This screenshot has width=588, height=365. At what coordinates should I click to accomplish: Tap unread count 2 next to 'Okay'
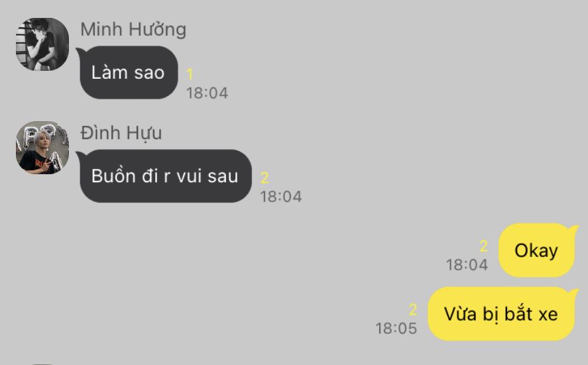[x=484, y=246]
